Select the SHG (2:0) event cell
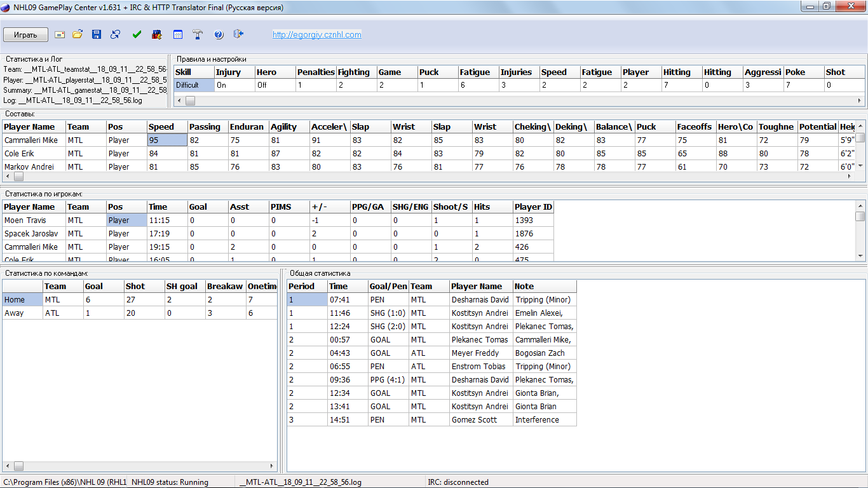The width and height of the screenshot is (868, 488). (388, 326)
